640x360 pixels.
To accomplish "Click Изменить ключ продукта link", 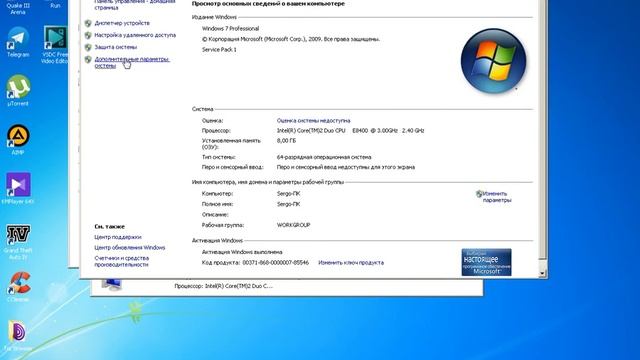I will [x=351, y=262].
